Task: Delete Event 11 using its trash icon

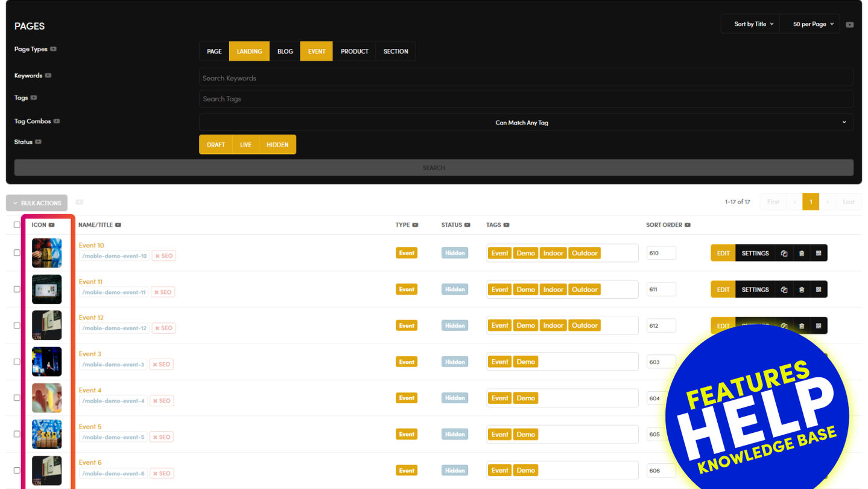Action: pos(801,290)
